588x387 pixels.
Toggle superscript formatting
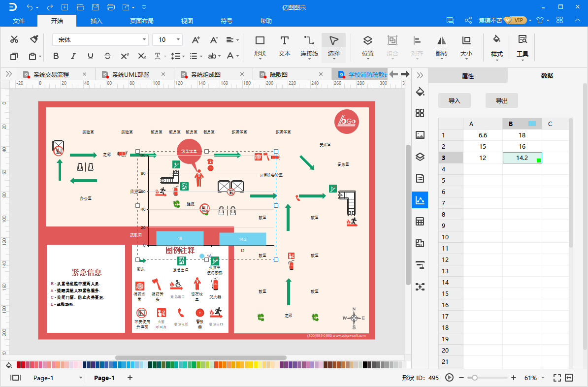125,56
